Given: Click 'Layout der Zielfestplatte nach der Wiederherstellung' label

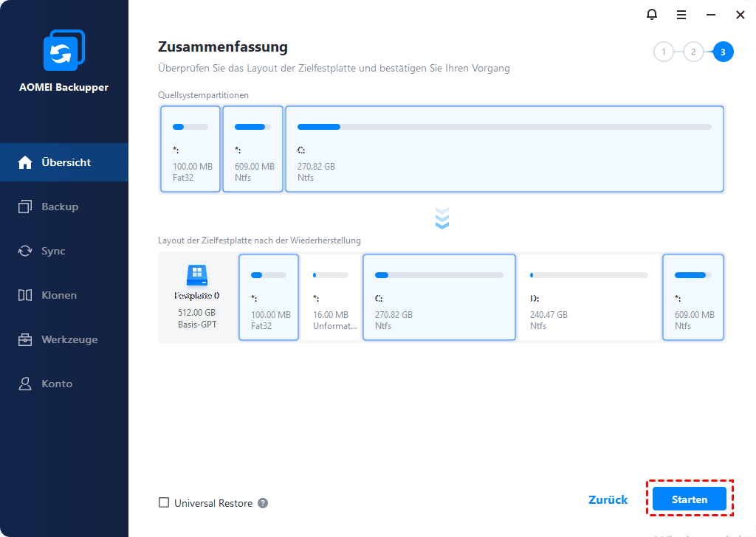Looking at the screenshot, I should tap(259, 240).
